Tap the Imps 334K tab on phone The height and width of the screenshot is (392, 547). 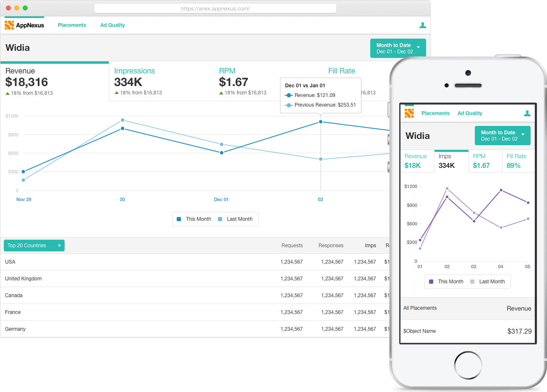451,161
